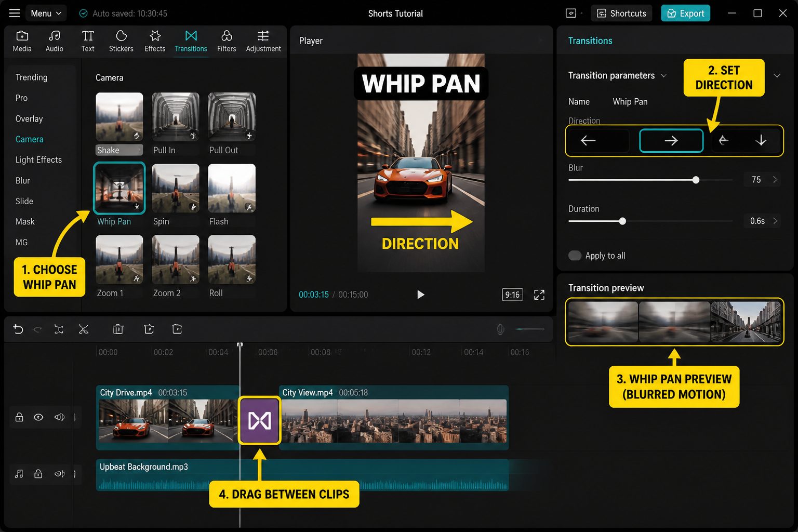Viewport: 798px width, 532px height.
Task: Select the Blur transition category
Action: (23, 180)
